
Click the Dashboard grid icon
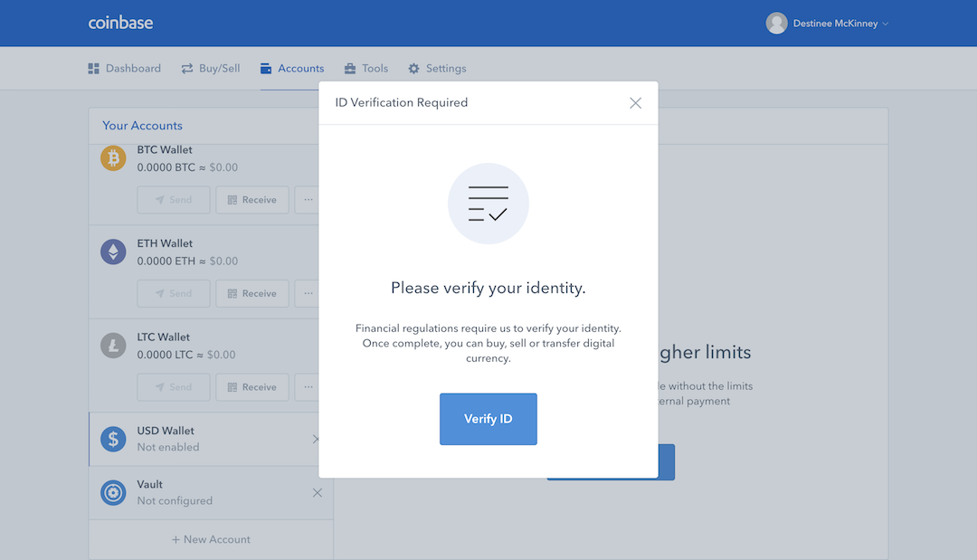pos(93,69)
